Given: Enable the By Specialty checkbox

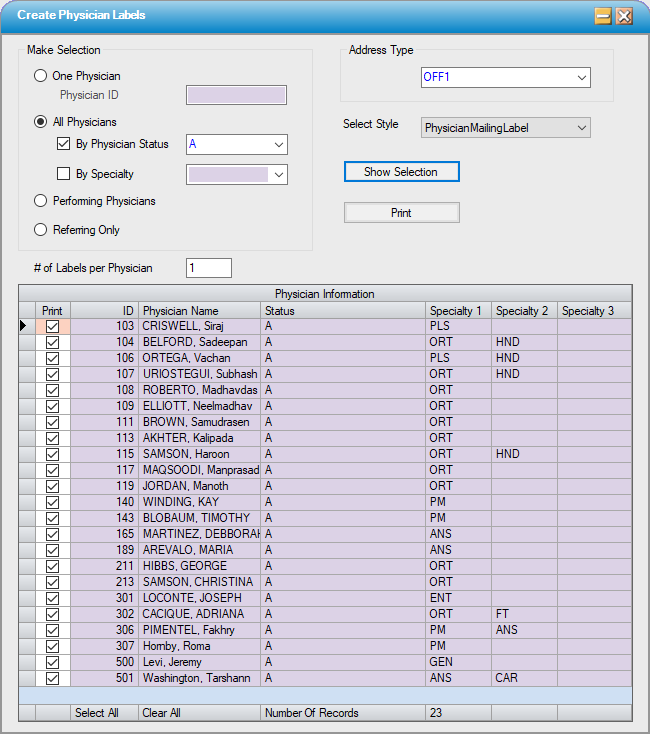Looking at the screenshot, I should coord(64,174).
